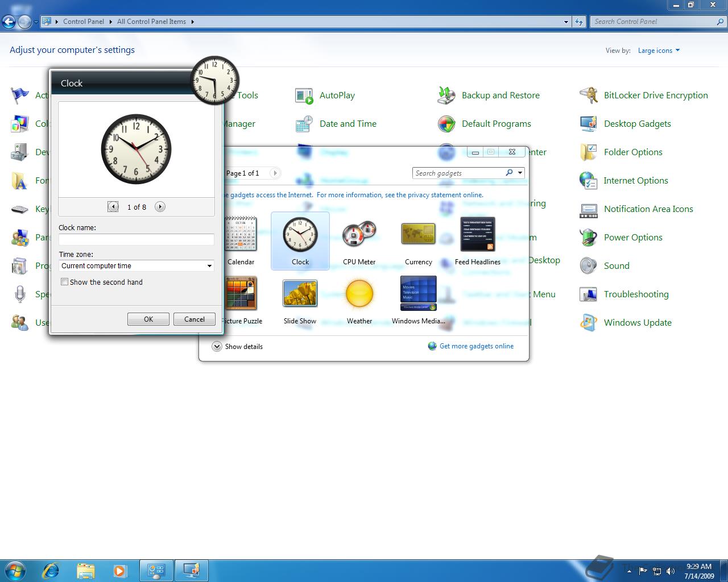Click Control Panel breadcrumb
This screenshot has height=582, width=728.
(x=84, y=22)
